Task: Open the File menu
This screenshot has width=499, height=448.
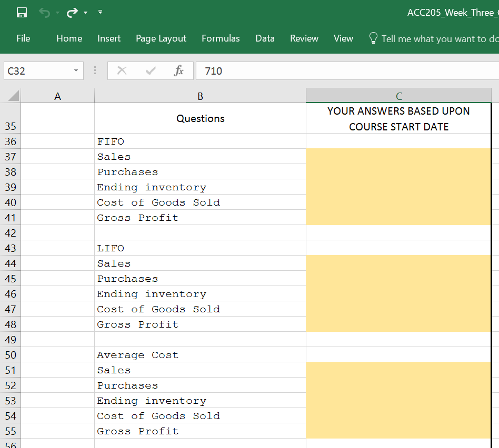Action: (22, 38)
